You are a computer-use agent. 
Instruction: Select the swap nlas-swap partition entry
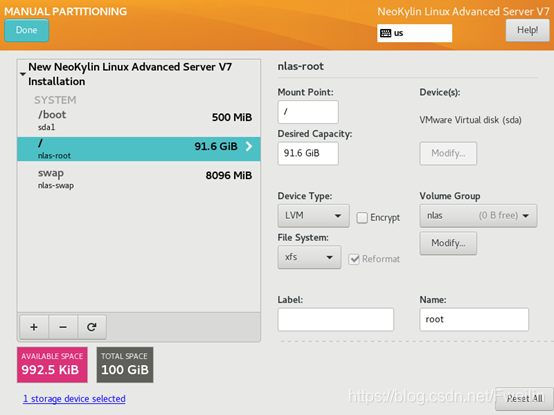tap(138, 179)
